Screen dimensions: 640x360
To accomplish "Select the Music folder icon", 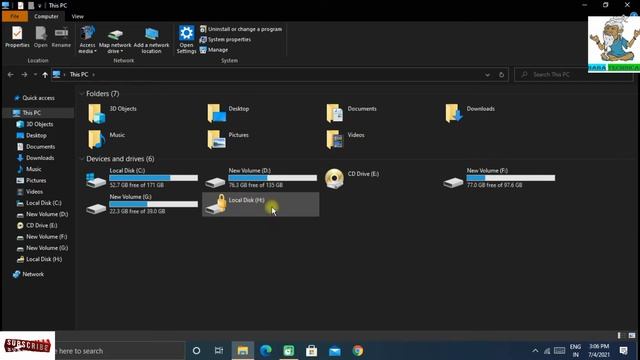I will 97,139.
